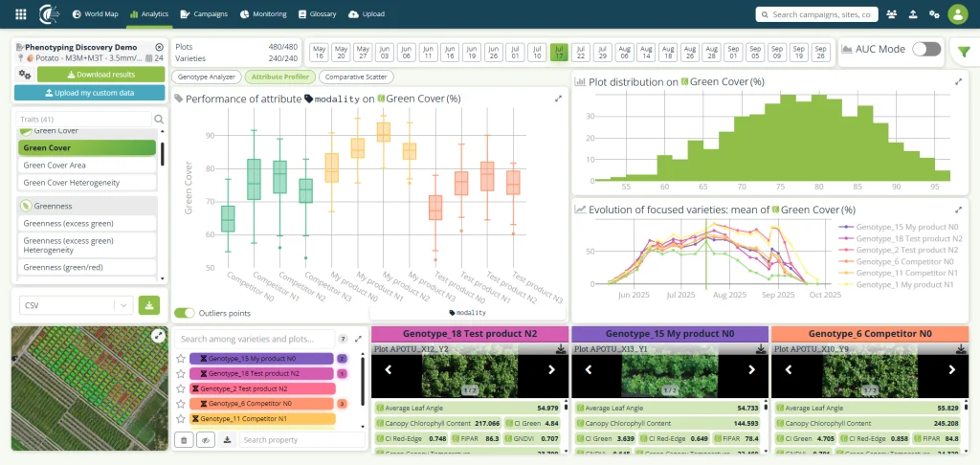Screen dimensions: 980x465
Task: Download Plot APOTU_X10_Y9 image
Action: (961, 349)
